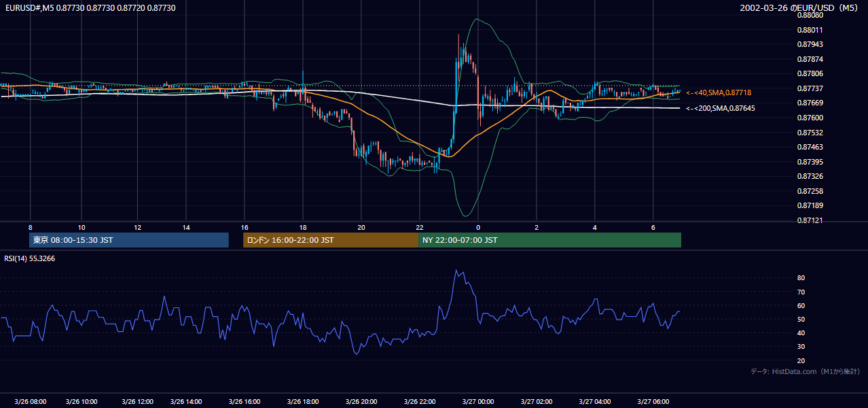Click price axis label 0.87189
Image resolution: width=868 pixels, height=408 pixels.
[x=810, y=205]
